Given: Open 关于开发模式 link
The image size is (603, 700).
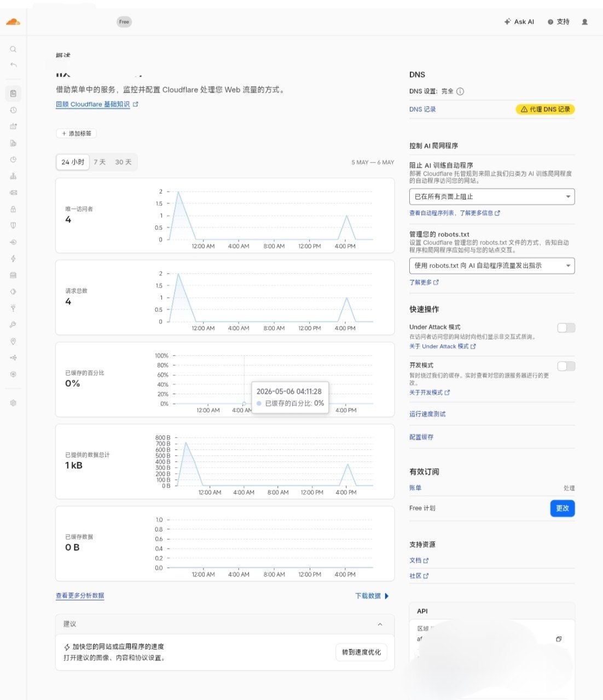Looking at the screenshot, I should click(430, 392).
